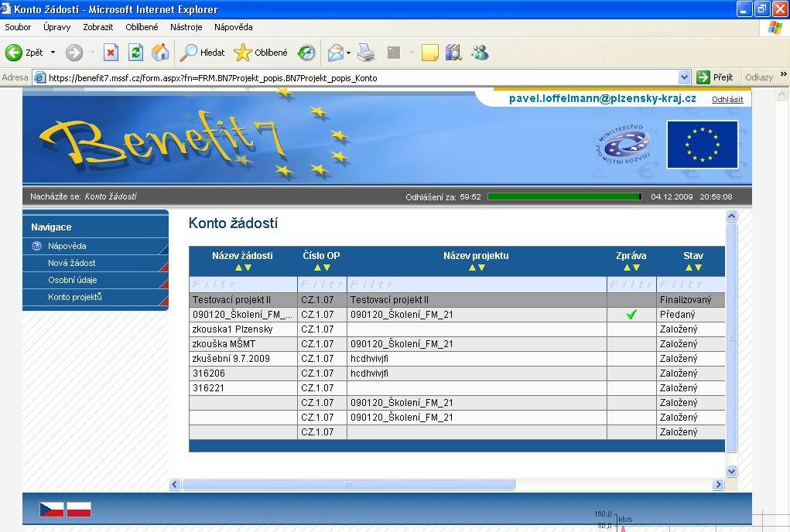
Task: Open the History icon in toolbar
Action: pos(306,53)
